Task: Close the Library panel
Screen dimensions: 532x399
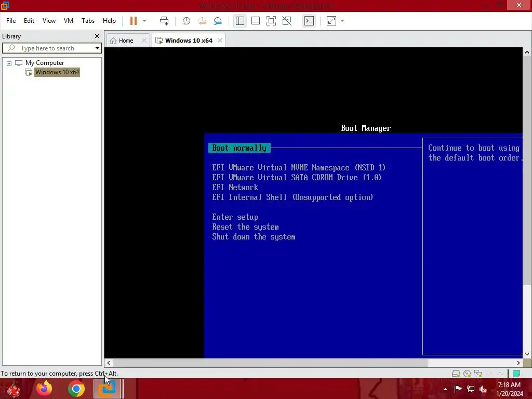Action: click(x=97, y=36)
